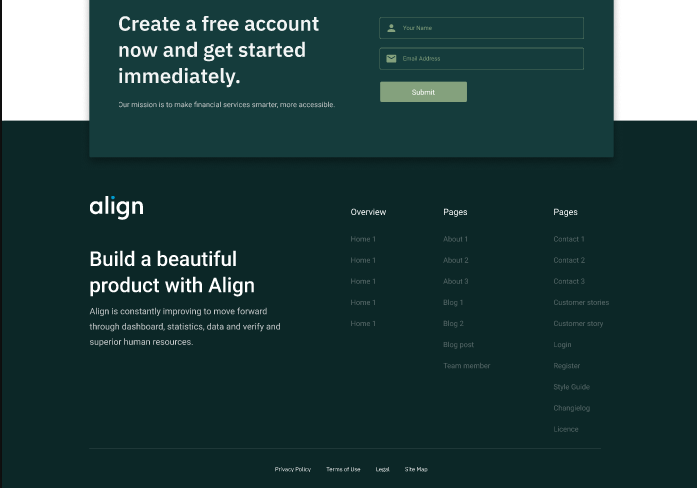The image size is (697, 488).
Task: Follow the Login footer link
Action: pyautogui.click(x=562, y=345)
